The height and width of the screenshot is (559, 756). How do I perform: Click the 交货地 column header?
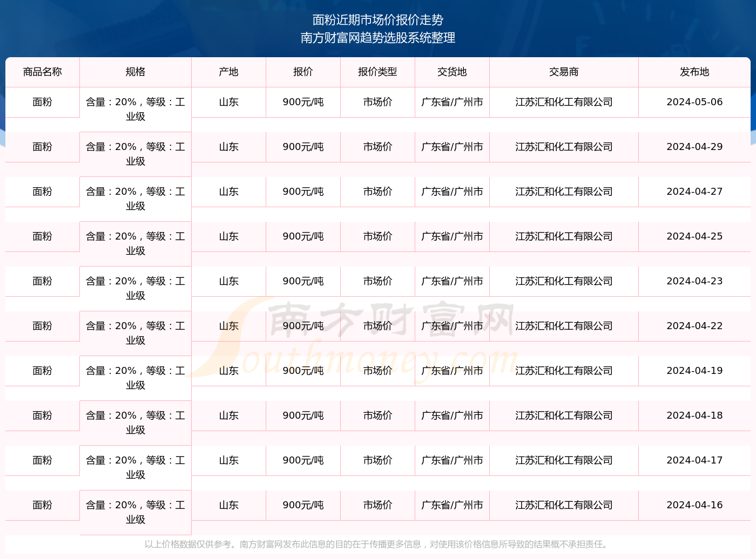(x=453, y=72)
